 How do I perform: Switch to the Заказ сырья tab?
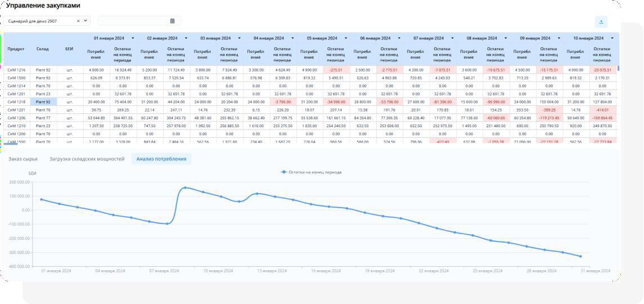[x=23, y=159]
